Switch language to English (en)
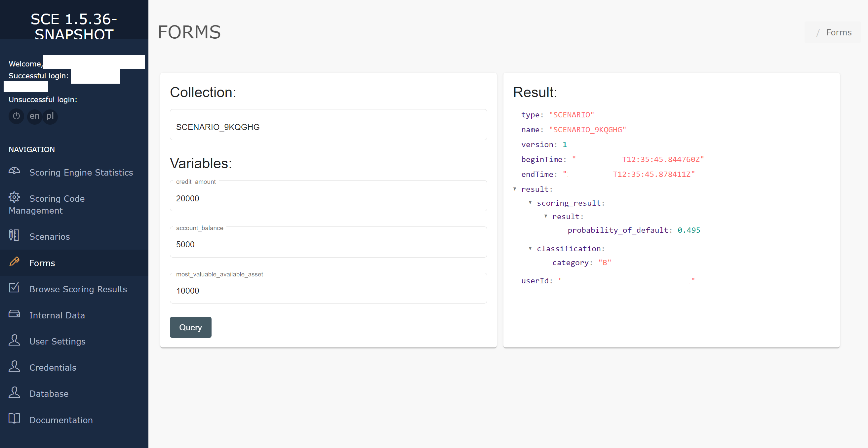868x448 pixels. 34,116
